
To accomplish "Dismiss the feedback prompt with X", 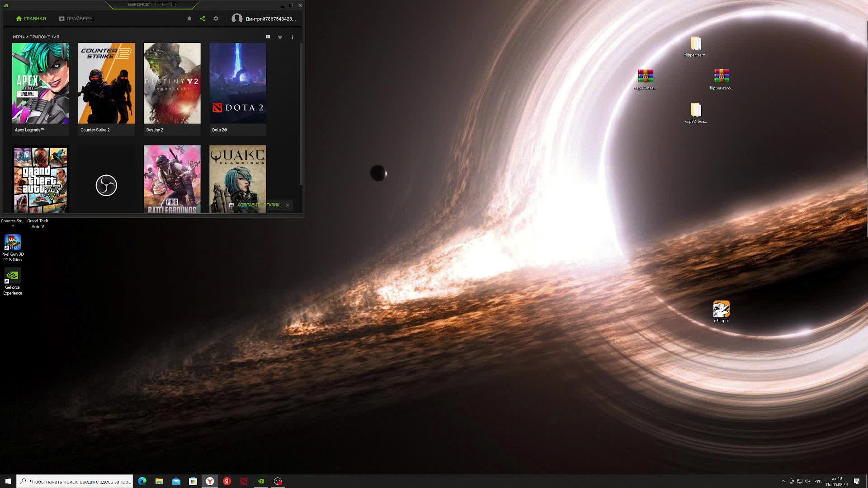I will [288, 205].
